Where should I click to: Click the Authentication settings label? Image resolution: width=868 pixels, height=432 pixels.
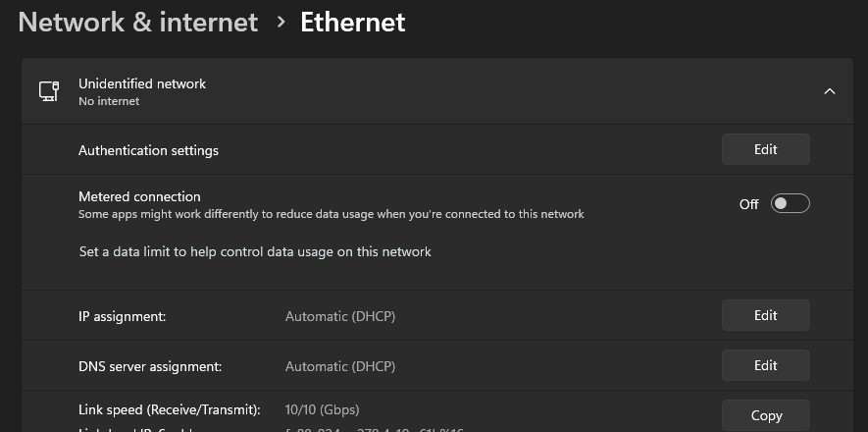148,150
